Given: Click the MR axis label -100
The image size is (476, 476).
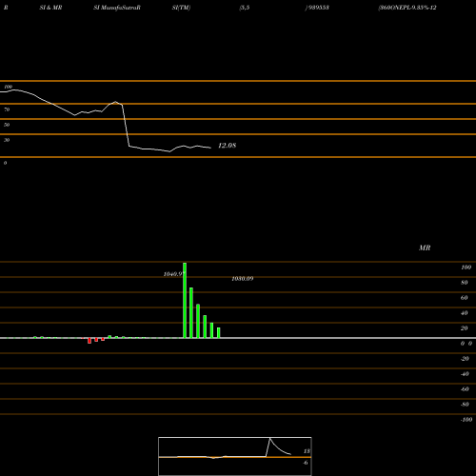Looking at the screenshot, I should (466, 420).
